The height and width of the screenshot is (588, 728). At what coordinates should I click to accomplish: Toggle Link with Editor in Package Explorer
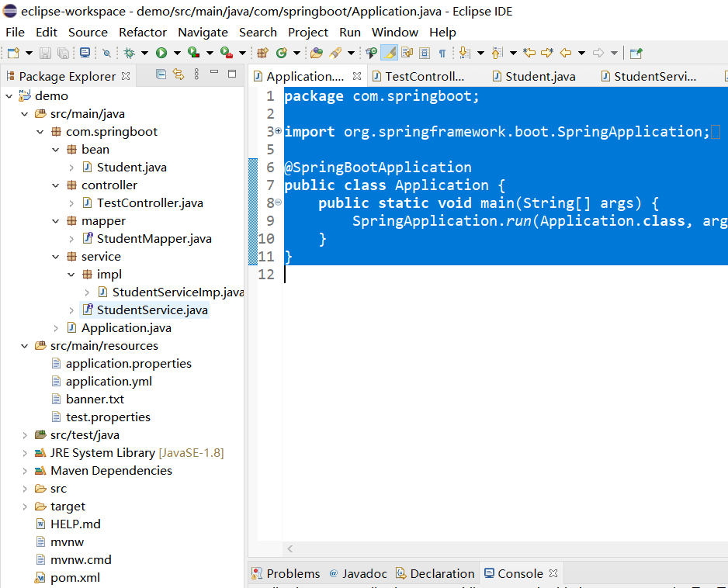(179, 74)
